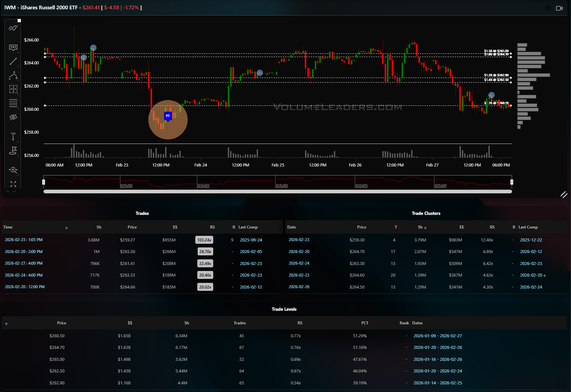Select the flag marker tool

click(13, 151)
